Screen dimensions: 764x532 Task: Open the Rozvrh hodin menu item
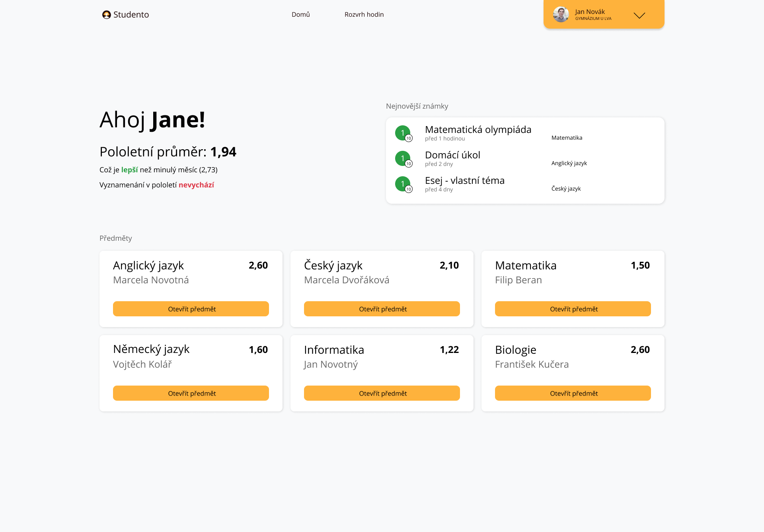pos(364,15)
